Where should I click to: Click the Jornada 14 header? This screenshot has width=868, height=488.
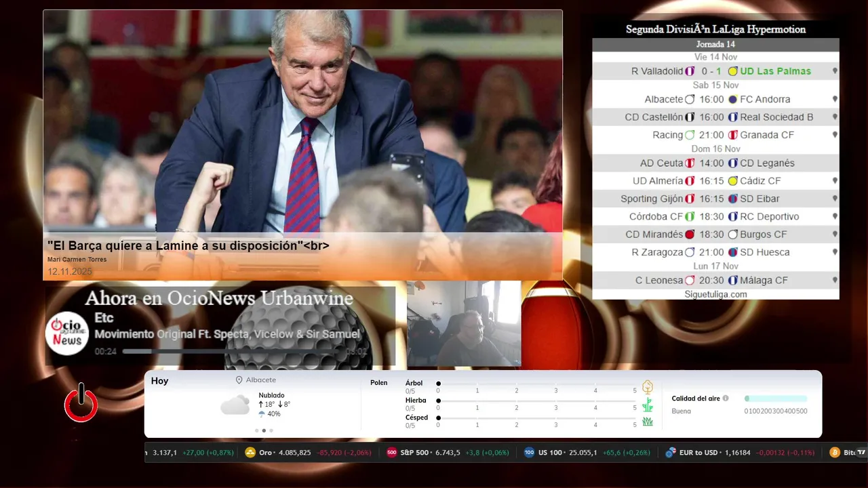pyautogui.click(x=715, y=44)
